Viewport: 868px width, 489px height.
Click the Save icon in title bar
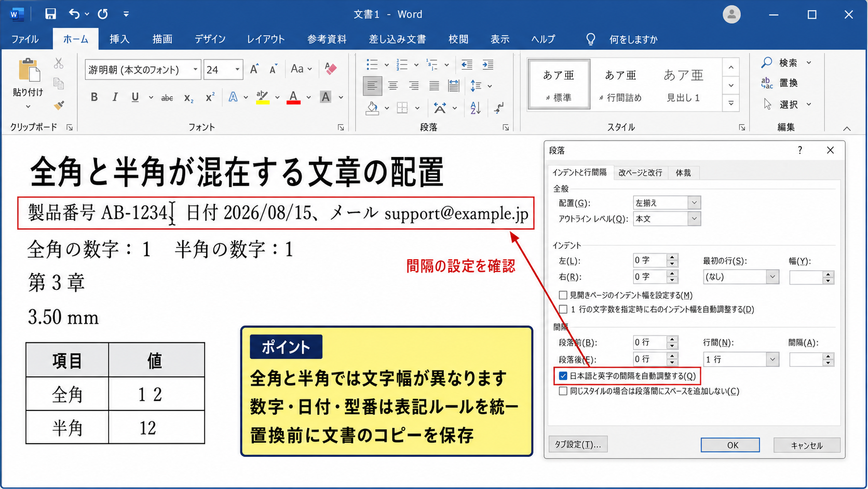(50, 14)
